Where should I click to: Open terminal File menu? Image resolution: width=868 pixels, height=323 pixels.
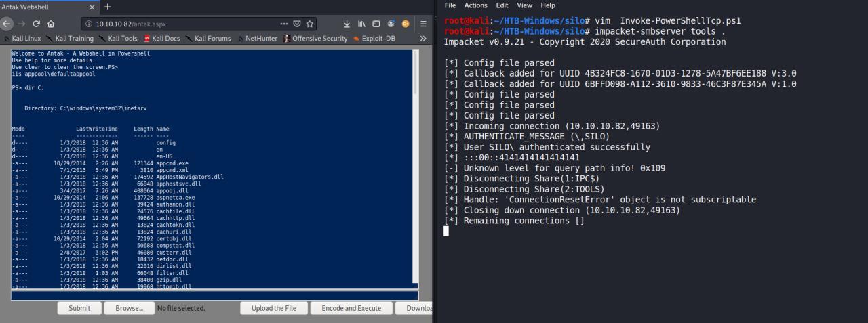pos(451,5)
